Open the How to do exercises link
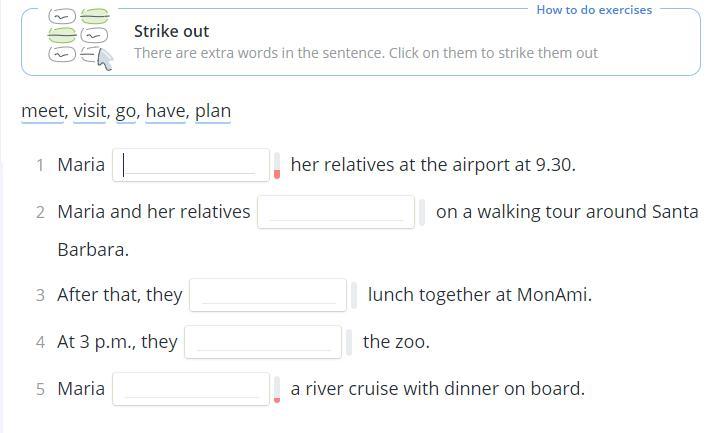Image resolution: width=712 pixels, height=433 pixels. pyautogui.click(x=594, y=10)
